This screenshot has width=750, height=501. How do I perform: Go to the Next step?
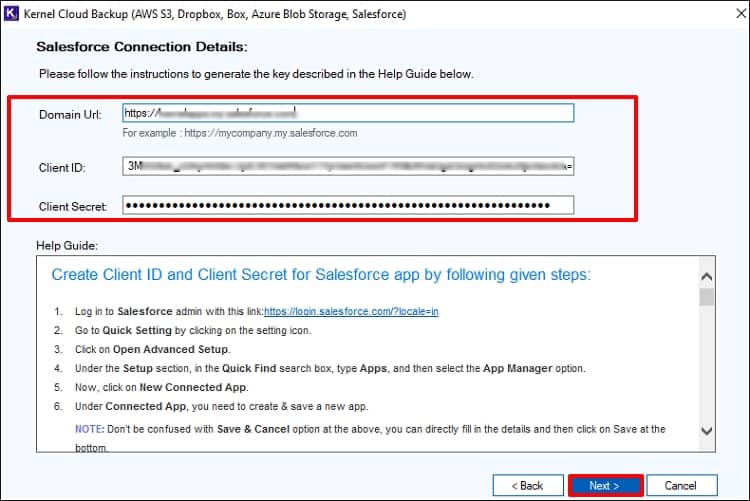tap(606, 486)
